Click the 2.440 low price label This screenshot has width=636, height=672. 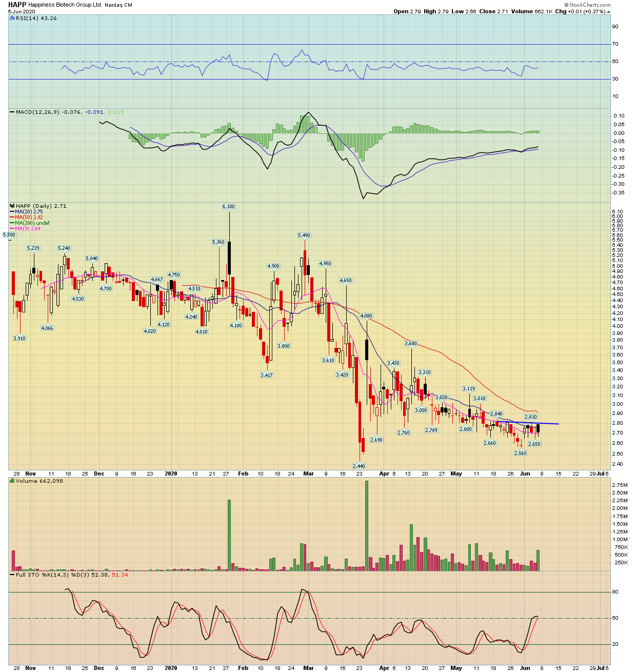click(359, 466)
